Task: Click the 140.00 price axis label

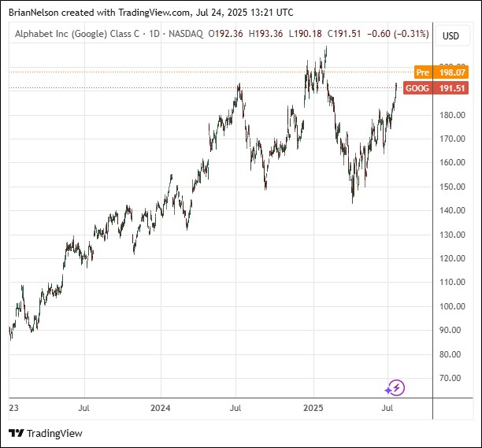Action: click(x=452, y=210)
